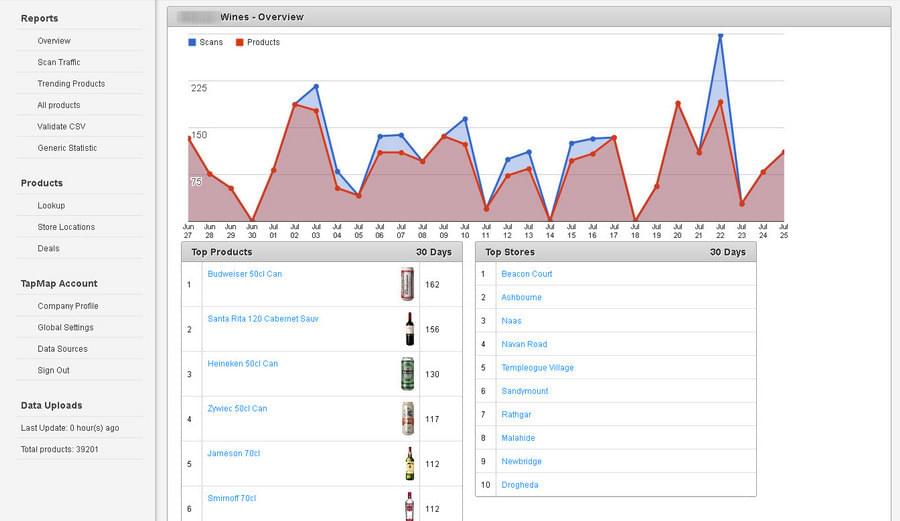
Task: Open Global Settings under TapMap Account
Action: click(x=65, y=328)
